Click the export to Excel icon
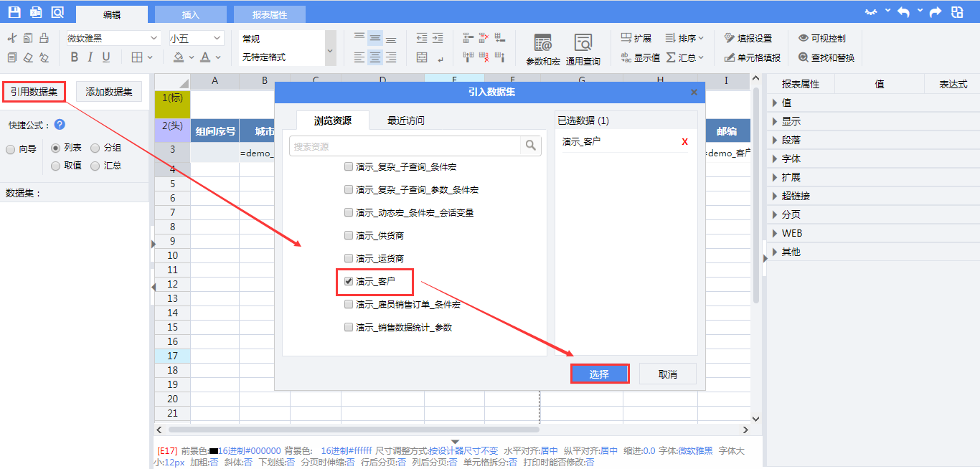 [x=36, y=12]
